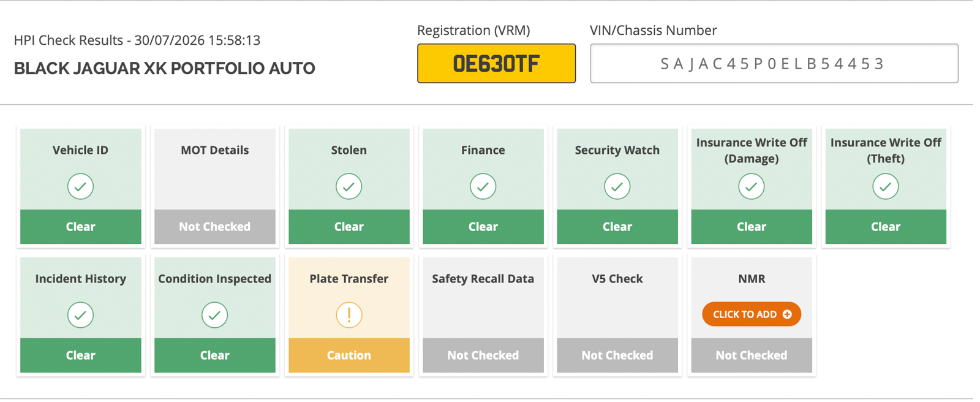Click the Insurance Write Off (Theft) checkmark
Screen dimensions: 980x402
coord(885,186)
